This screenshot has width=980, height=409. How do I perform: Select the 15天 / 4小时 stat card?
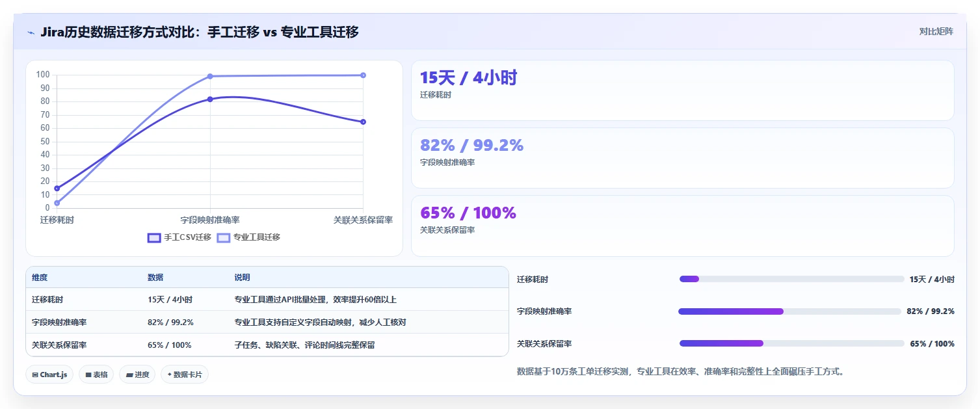tap(682, 90)
